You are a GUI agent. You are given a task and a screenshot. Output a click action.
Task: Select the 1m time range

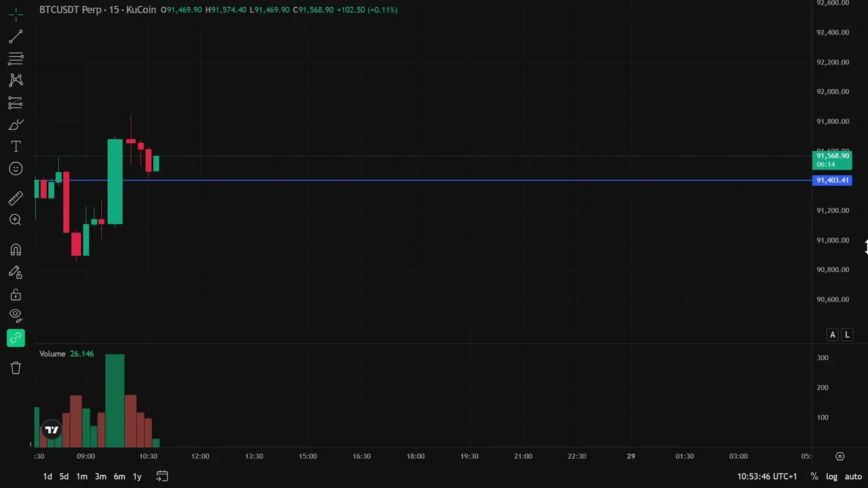coord(81,476)
